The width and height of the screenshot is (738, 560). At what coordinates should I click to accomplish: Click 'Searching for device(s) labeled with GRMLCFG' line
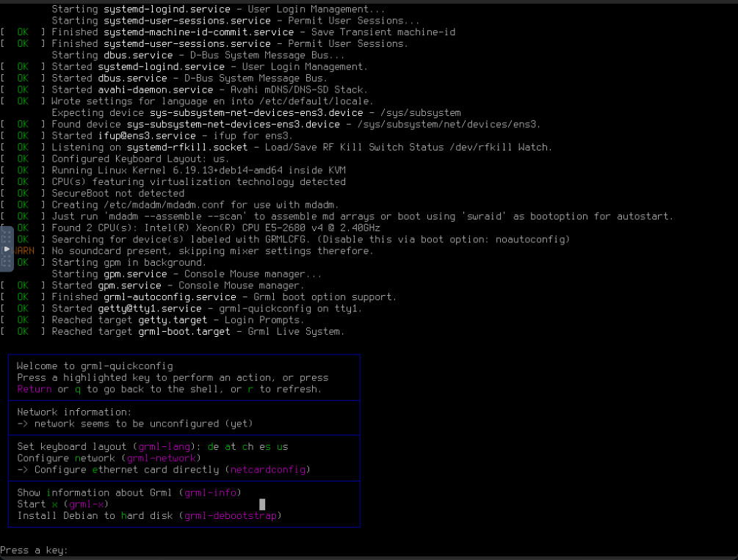311,239
